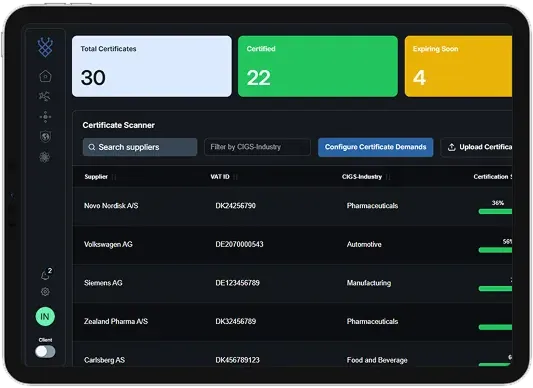Click Pharmaceuticals in Novo Nordisk row
This screenshot has width=533, height=388.
coord(372,205)
